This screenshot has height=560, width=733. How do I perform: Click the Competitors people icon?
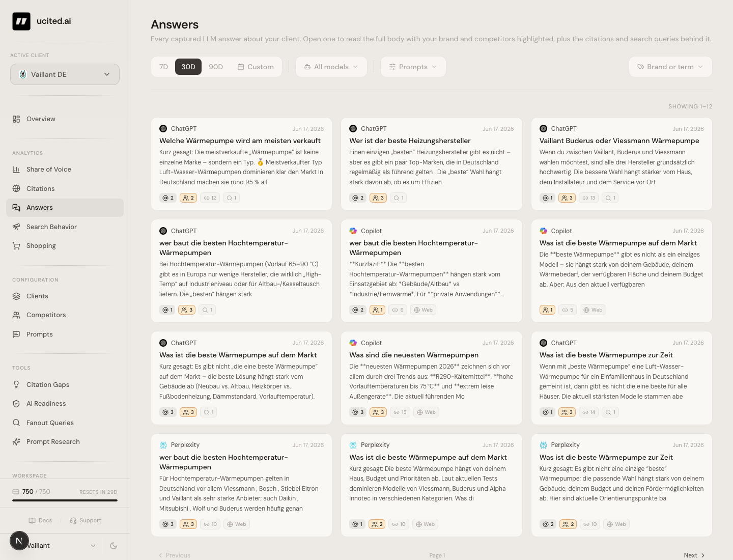pyautogui.click(x=16, y=315)
